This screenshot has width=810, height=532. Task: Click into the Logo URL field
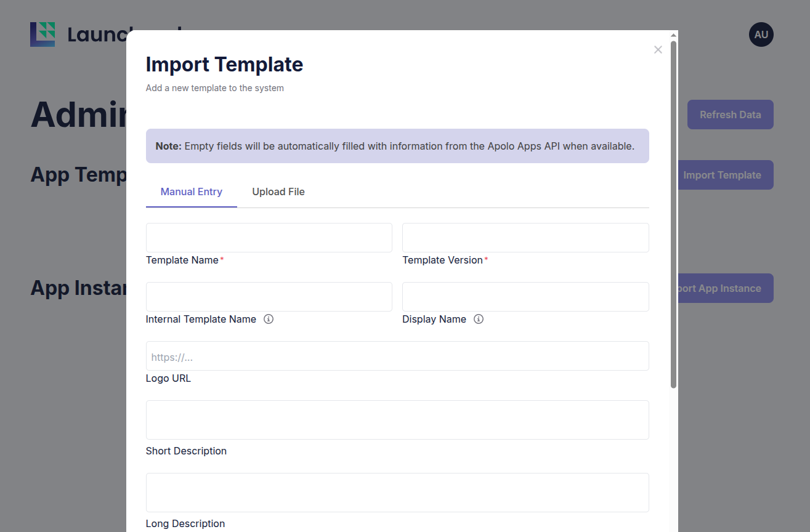(397, 356)
